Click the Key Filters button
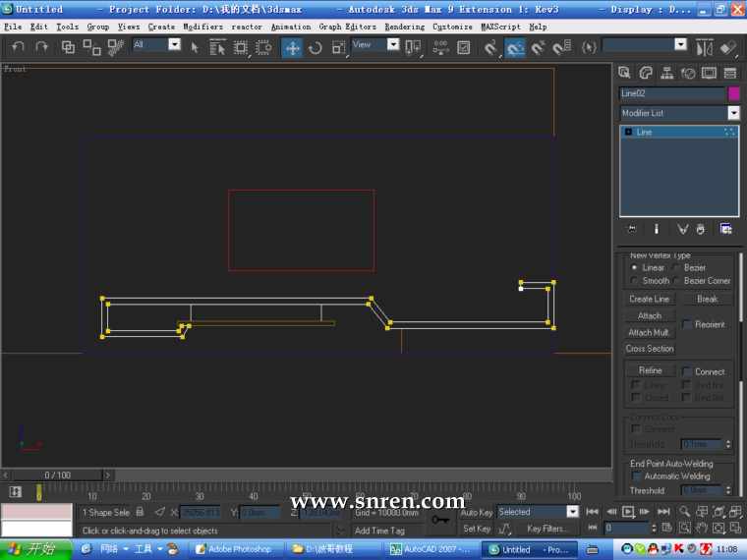The height and width of the screenshot is (560, 747). (x=546, y=529)
